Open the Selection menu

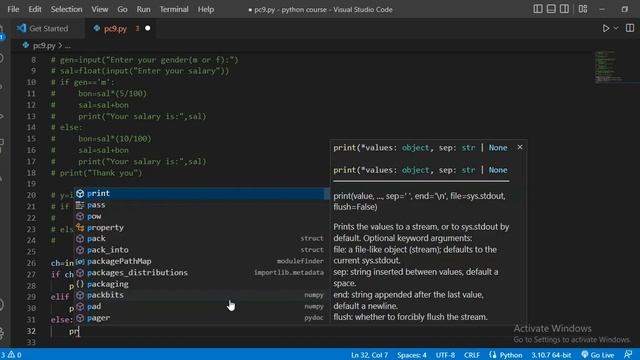(x=66, y=9)
